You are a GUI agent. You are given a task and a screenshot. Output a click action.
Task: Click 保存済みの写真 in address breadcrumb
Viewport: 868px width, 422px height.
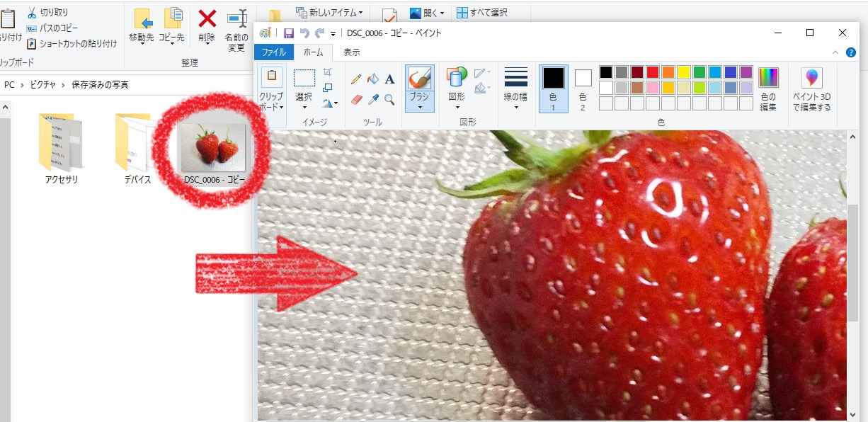[100, 85]
